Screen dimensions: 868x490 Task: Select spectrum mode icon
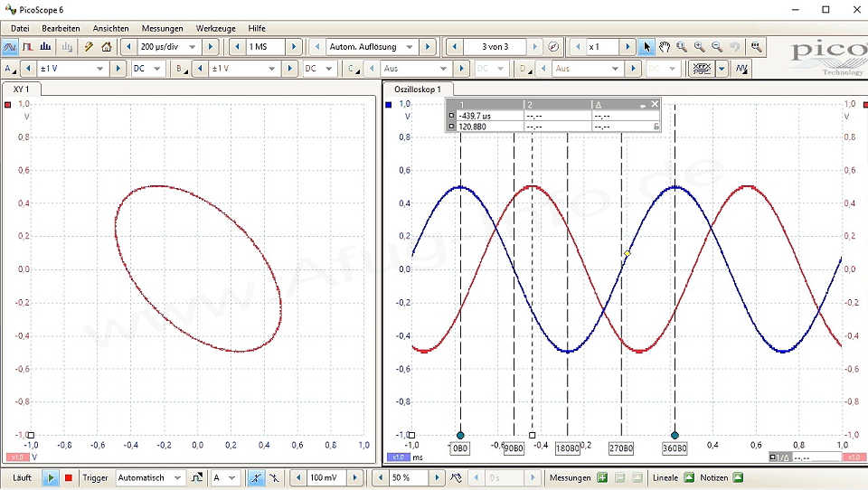pos(45,47)
